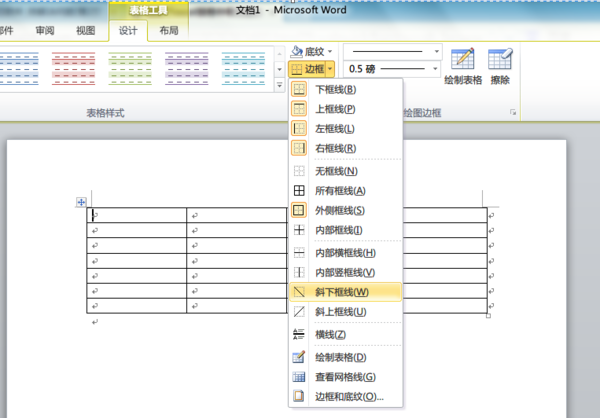Apply 所有框线(A) all borders
Screen dimensions: 600x418
click(x=346, y=191)
